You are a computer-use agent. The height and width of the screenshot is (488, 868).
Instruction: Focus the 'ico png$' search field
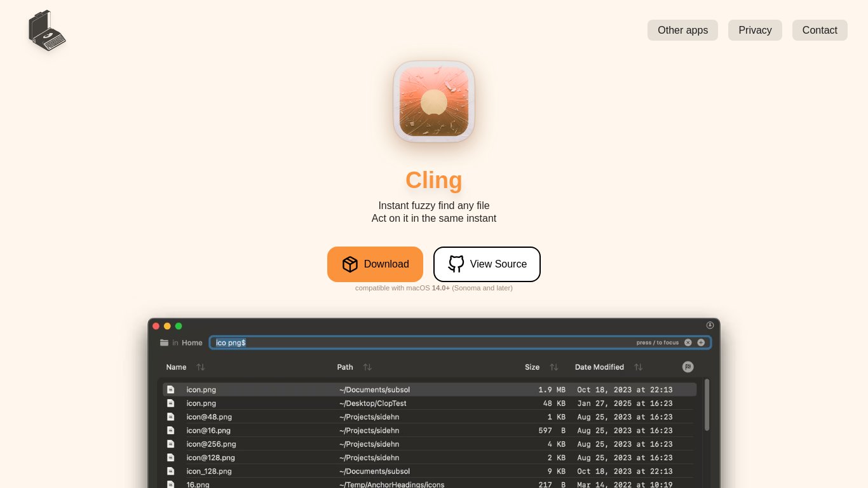click(x=460, y=342)
